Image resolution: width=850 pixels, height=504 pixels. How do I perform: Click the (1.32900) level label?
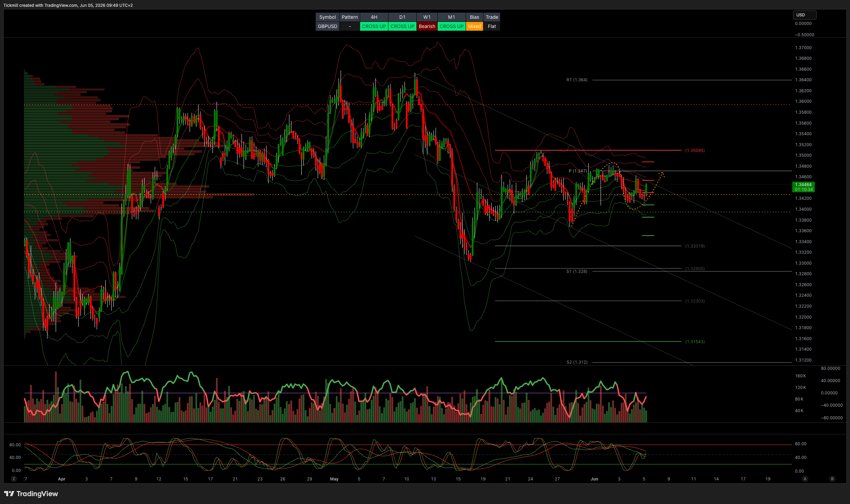point(695,269)
